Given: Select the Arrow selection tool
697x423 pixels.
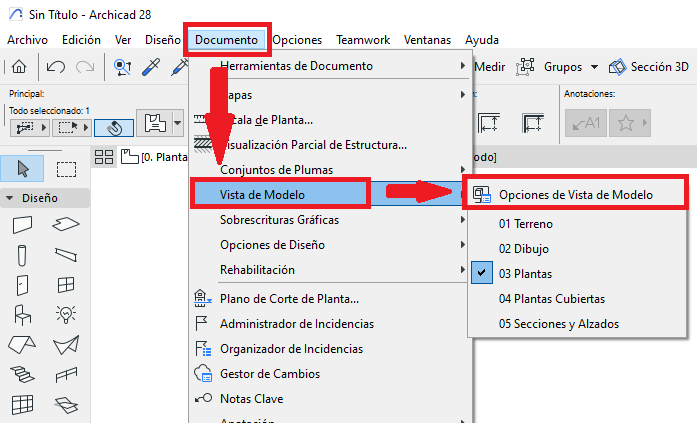Looking at the screenshot, I should (23, 168).
